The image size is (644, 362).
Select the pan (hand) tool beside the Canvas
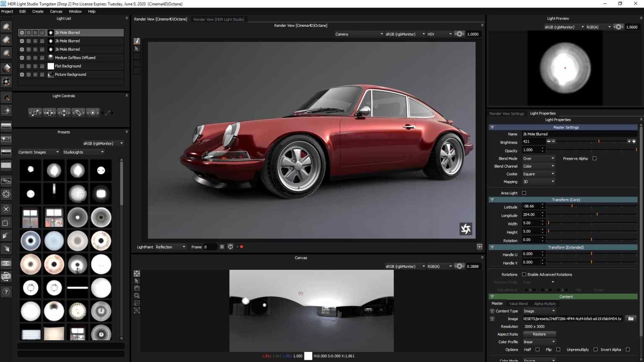(x=137, y=287)
